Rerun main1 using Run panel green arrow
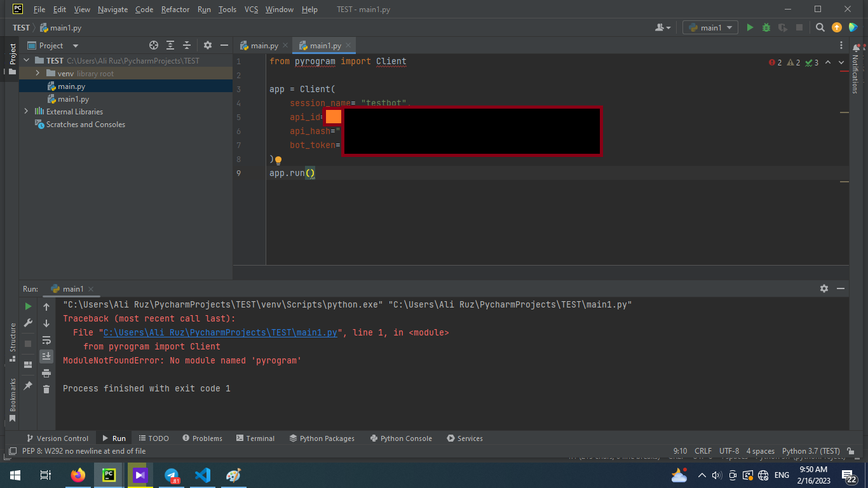 28,306
